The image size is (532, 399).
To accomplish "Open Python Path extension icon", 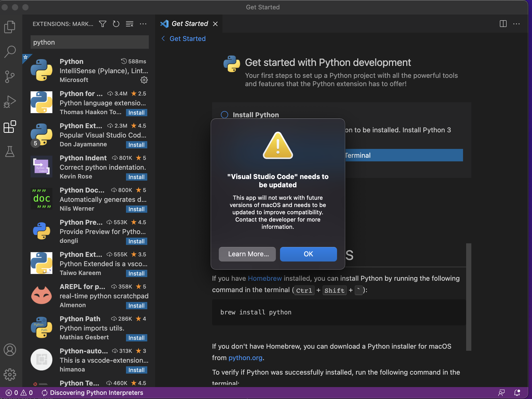I will 41,327.
